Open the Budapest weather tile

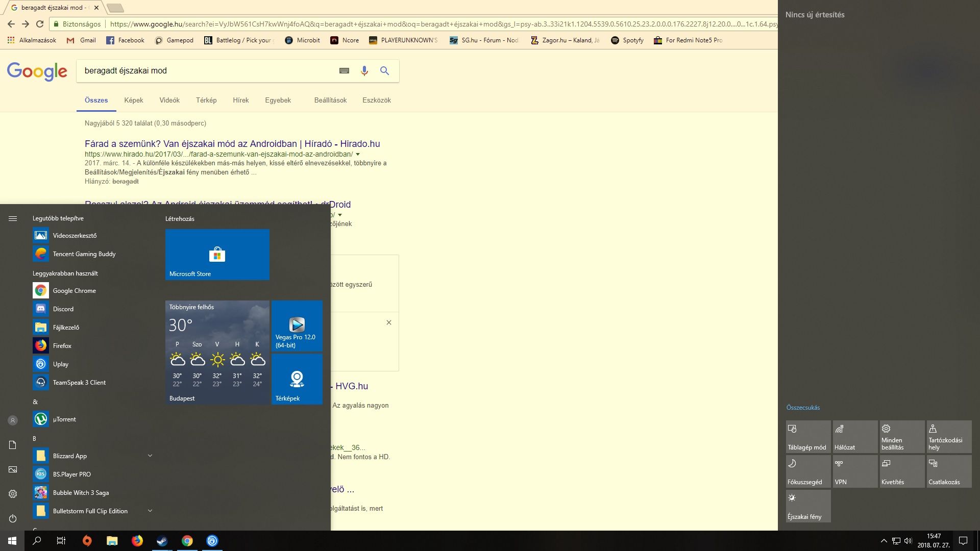tap(217, 352)
